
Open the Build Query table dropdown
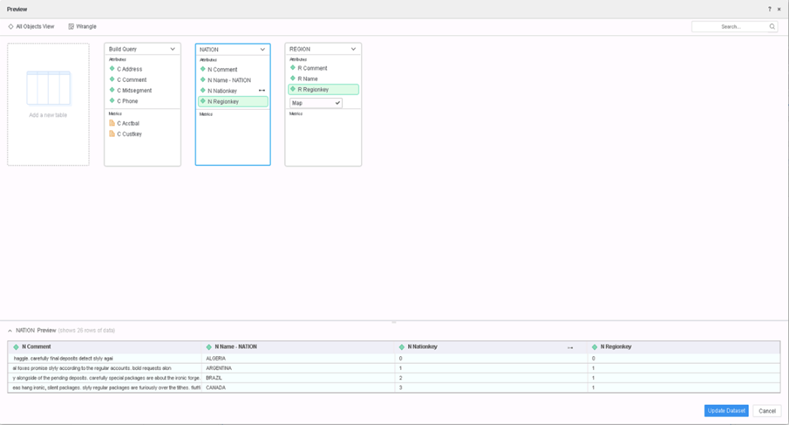point(172,49)
